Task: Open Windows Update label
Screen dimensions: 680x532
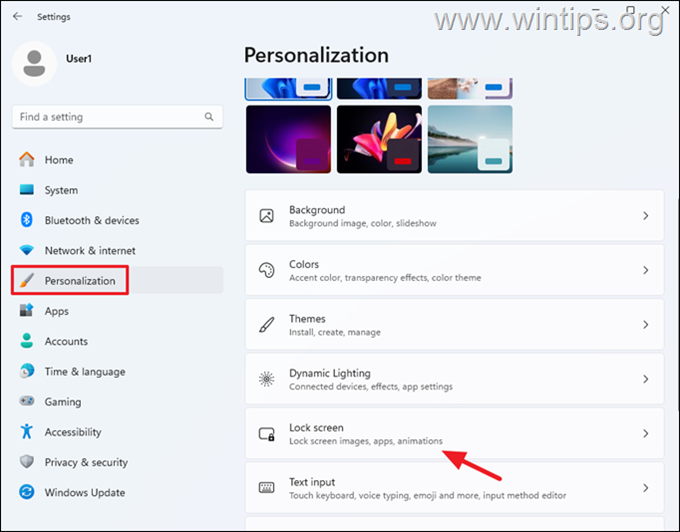Action: click(85, 493)
